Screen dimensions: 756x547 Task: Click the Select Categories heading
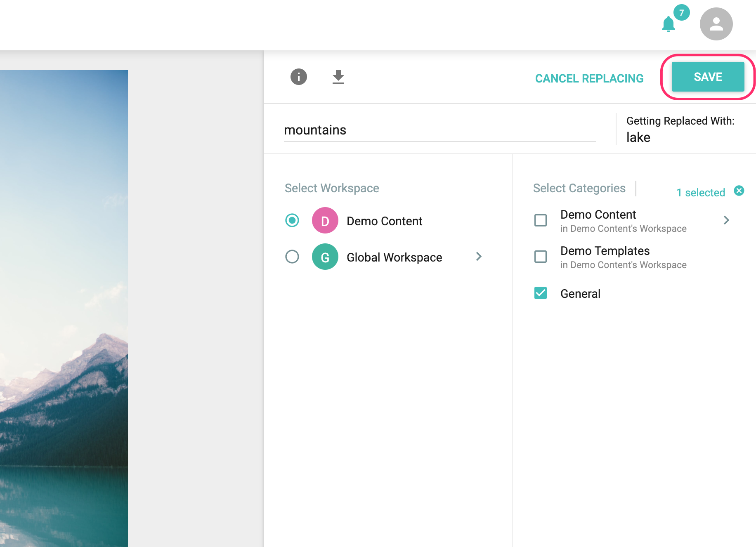579,188
